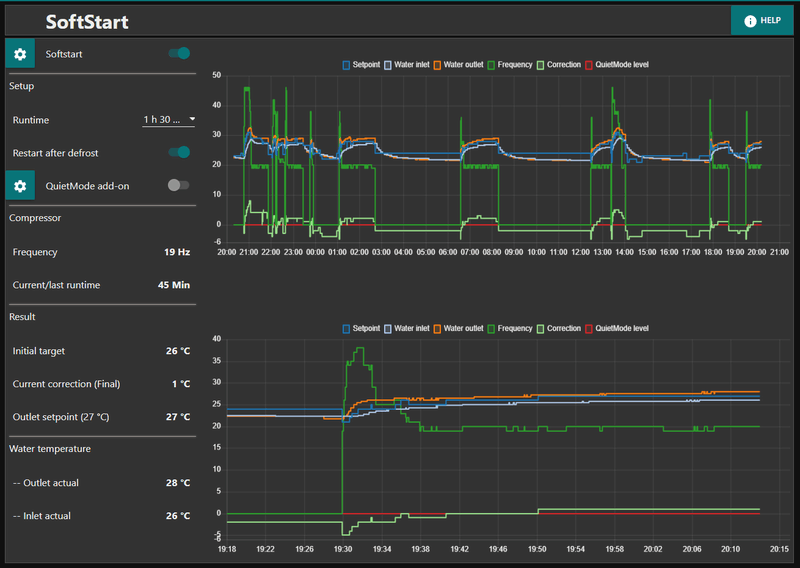Image resolution: width=800 pixels, height=568 pixels.
Task: Click the Restart after defrost label
Action: [55, 153]
